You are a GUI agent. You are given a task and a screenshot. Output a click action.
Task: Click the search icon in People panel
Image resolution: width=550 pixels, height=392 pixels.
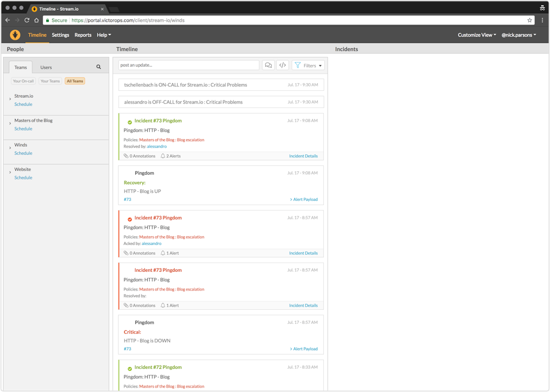(x=98, y=67)
